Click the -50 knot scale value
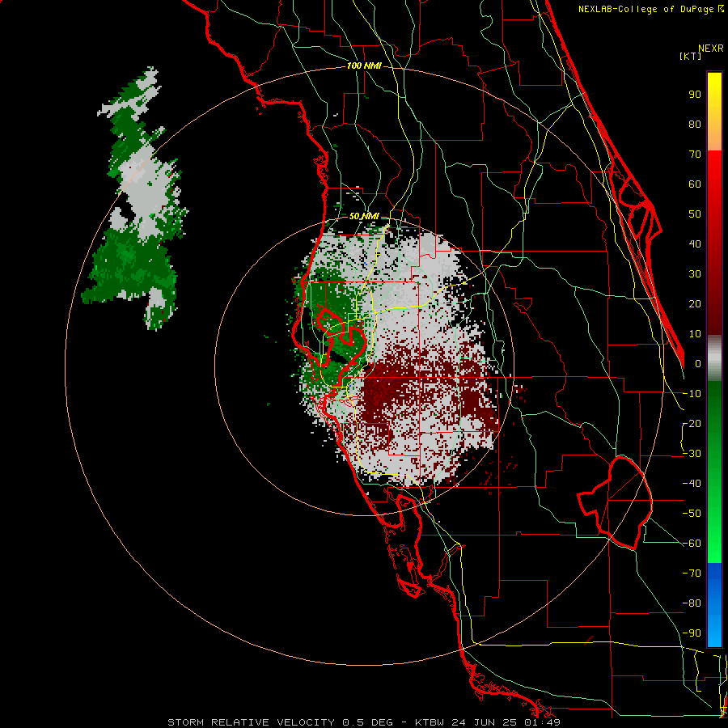The image size is (728, 728). pyautogui.click(x=692, y=514)
